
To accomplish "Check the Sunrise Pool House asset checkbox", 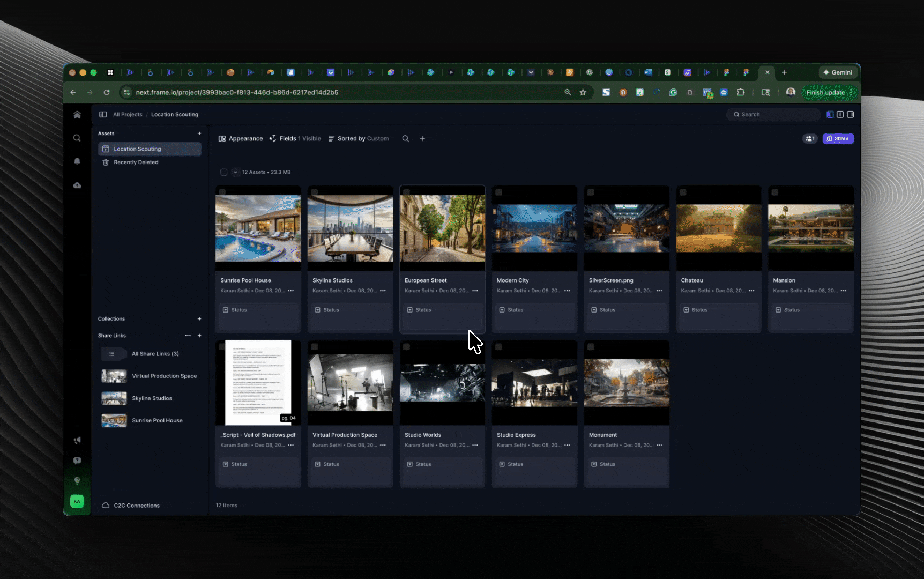I will tap(223, 192).
